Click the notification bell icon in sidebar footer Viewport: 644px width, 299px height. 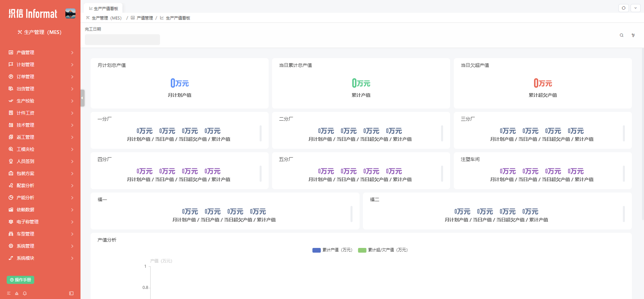(25, 293)
